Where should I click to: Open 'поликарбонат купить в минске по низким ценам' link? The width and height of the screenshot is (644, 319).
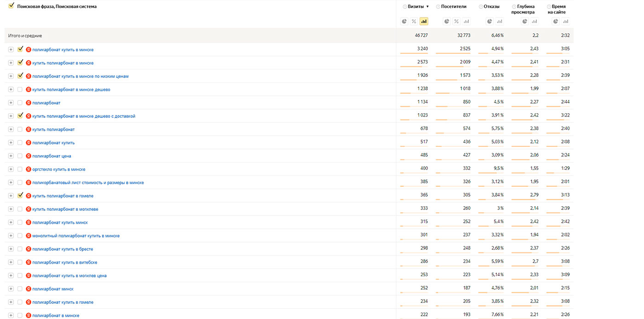pos(80,76)
